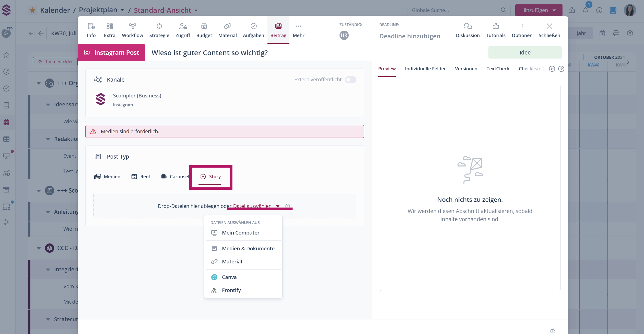Open the Diskussion chat icon
This screenshot has width=644, height=334.
pos(467,26)
